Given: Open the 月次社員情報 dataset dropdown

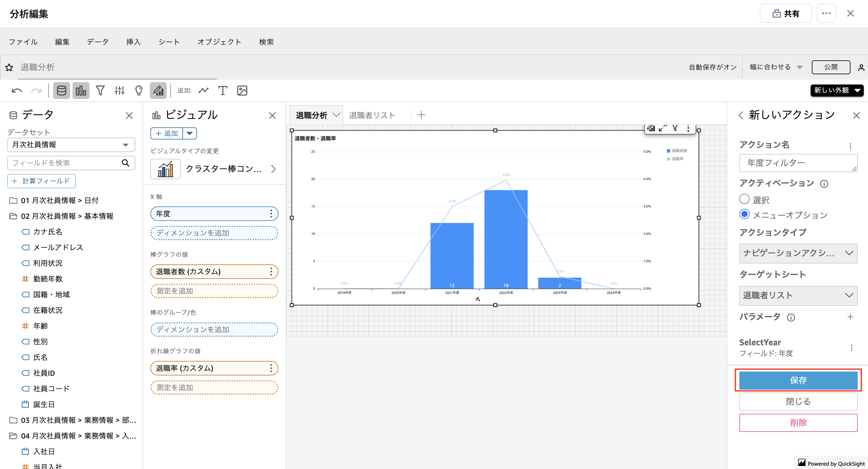Looking at the screenshot, I should pyautogui.click(x=71, y=145).
